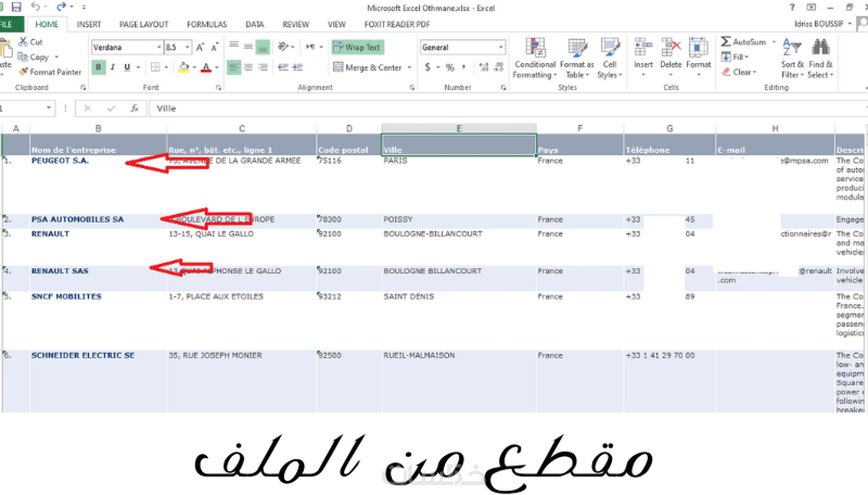Apply the red font color

click(x=206, y=67)
